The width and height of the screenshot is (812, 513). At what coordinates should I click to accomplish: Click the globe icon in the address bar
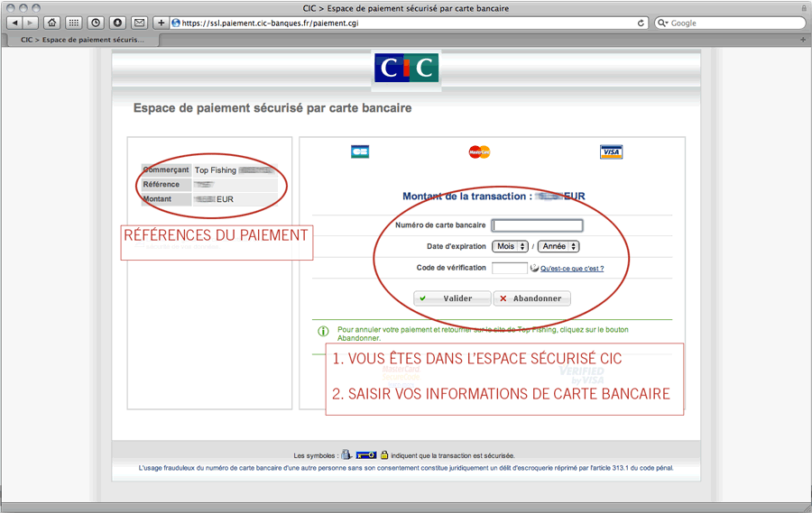click(176, 23)
